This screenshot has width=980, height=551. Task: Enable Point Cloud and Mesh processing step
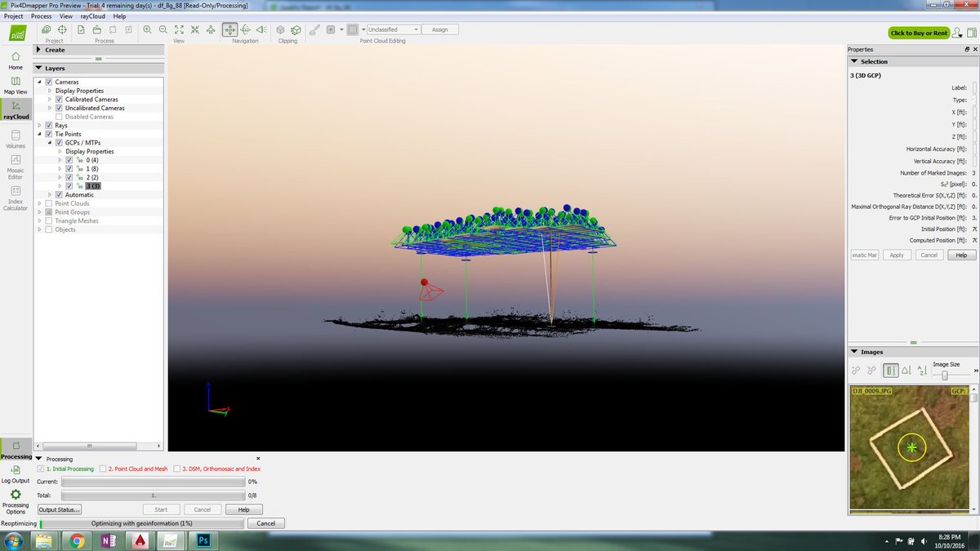[x=103, y=469]
